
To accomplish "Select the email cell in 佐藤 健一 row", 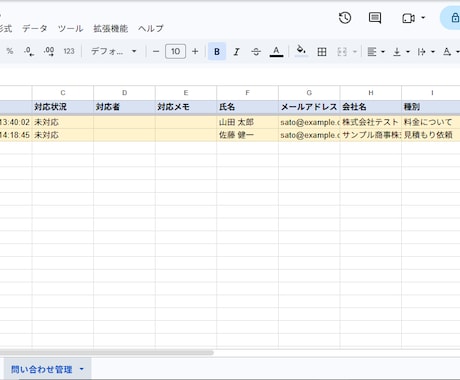I will 309,135.
